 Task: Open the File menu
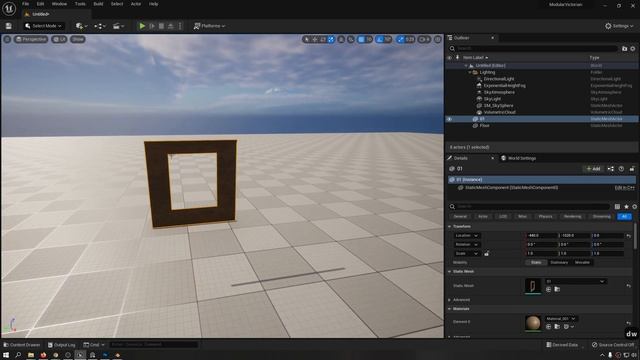point(25,4)
